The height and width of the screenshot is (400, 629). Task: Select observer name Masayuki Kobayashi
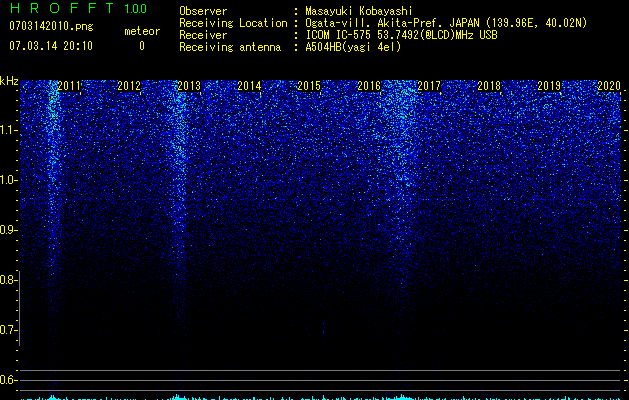359,11
